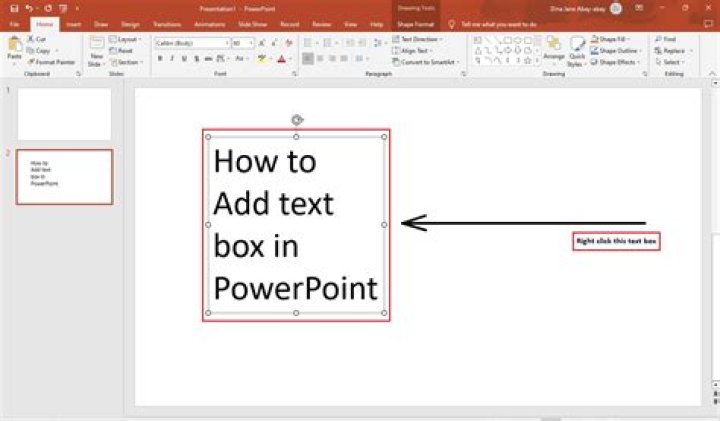The width and height of the screenshot is (720, 421).
Task: Toggle Italic formatting
Action: 172,59
